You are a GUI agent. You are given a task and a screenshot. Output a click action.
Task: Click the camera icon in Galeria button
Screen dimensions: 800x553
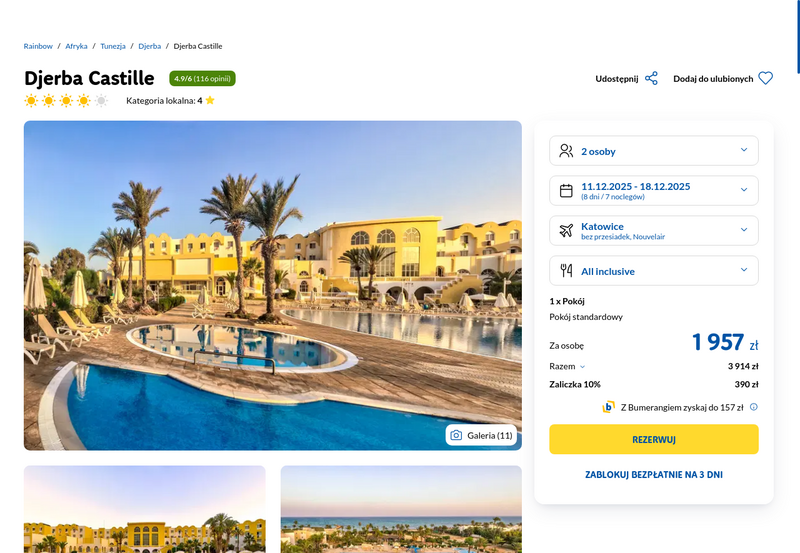click(456, 435)
